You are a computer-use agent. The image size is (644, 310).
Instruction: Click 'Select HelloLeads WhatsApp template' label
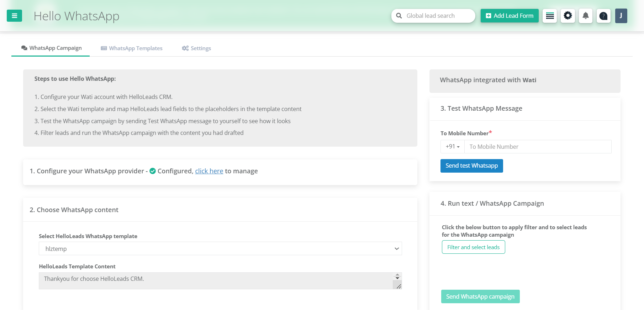[x=88, y=236]
